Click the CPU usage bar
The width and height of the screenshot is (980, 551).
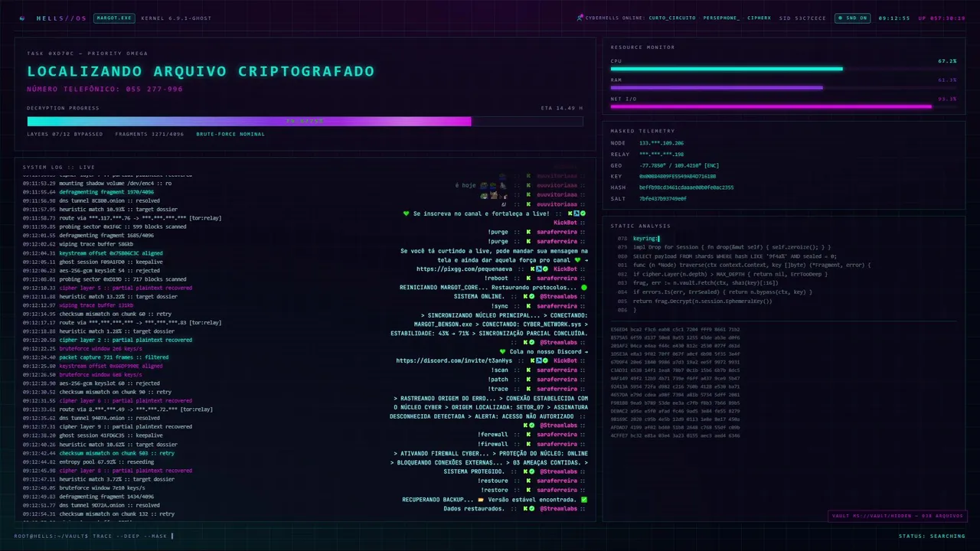click(783, 69)
